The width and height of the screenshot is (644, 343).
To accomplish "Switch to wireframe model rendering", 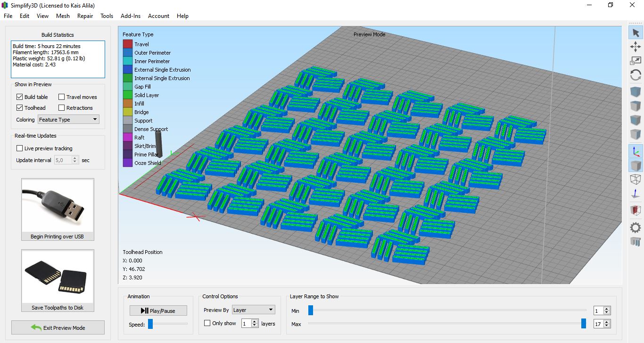I will point(636,179).
